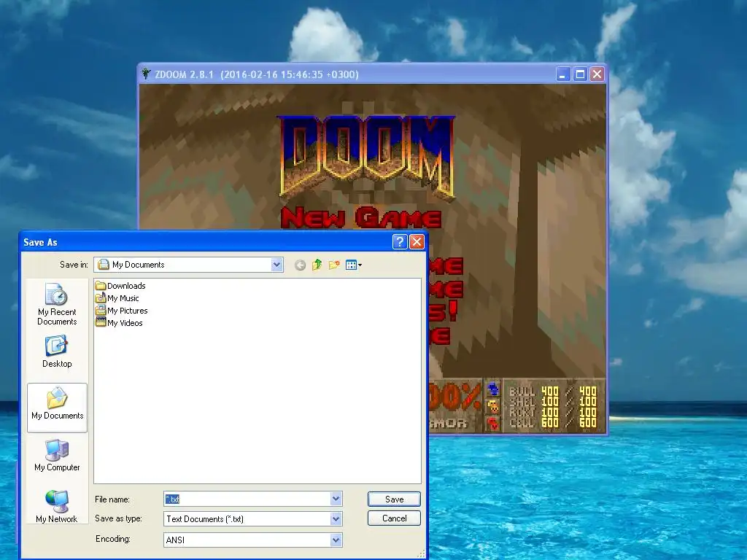Close the ZDoom window
The height and width of the screenshot is (560, 747).
coord(597,74)
